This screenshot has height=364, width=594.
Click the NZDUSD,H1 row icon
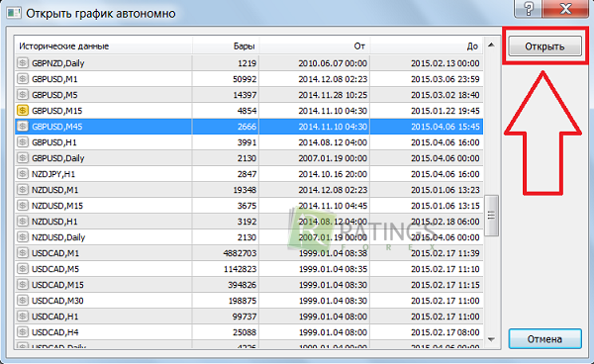click(23, 222)
